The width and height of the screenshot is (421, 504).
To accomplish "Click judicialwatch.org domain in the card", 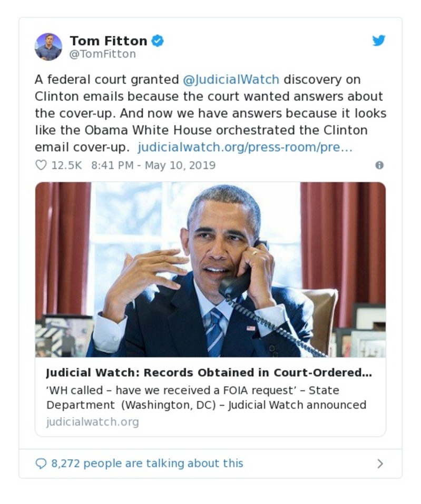I will pos(93,421).
